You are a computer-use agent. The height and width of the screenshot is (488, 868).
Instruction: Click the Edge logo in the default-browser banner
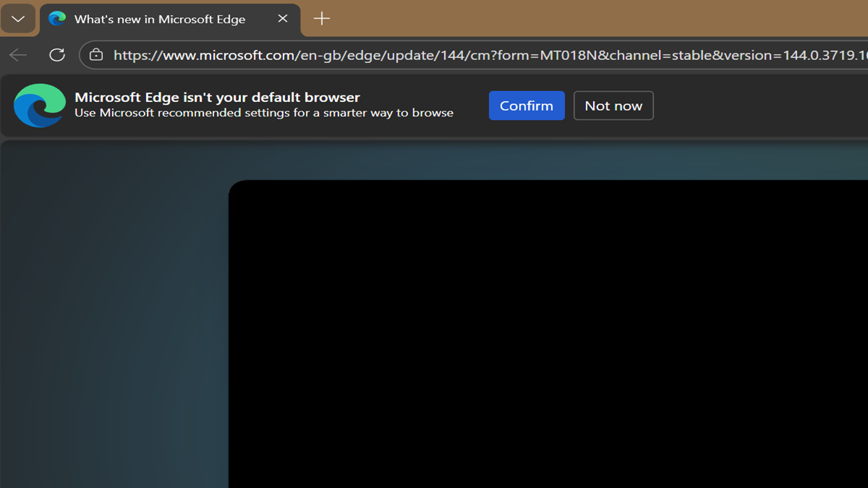40,106
